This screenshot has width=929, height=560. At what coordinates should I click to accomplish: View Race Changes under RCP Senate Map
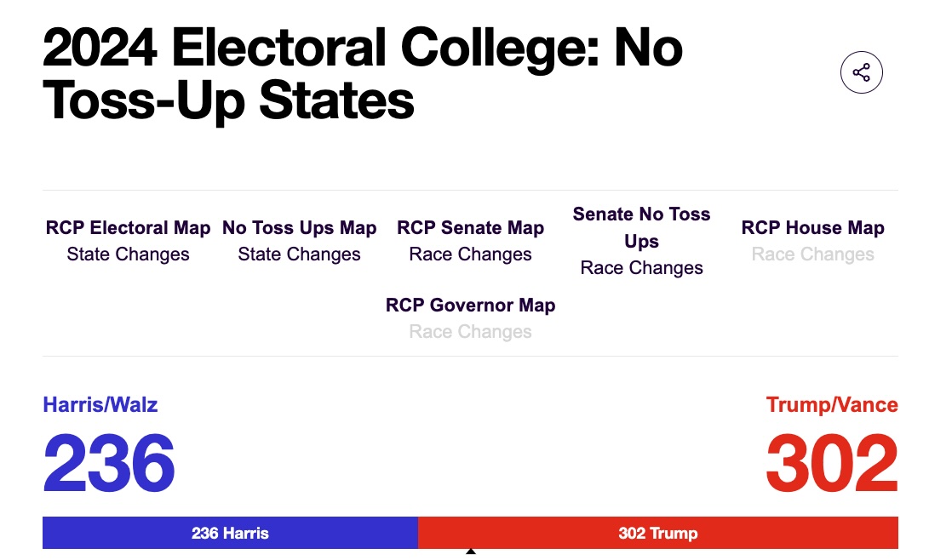tap(470, 254)
